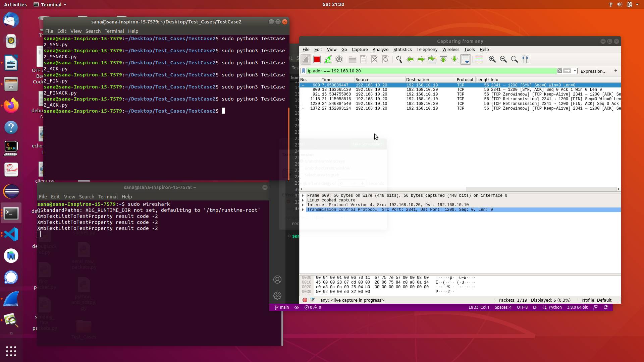Open Wireshark Capture menu
The width and height of the screenshot is (644, 362).
[x=360, y=49]
